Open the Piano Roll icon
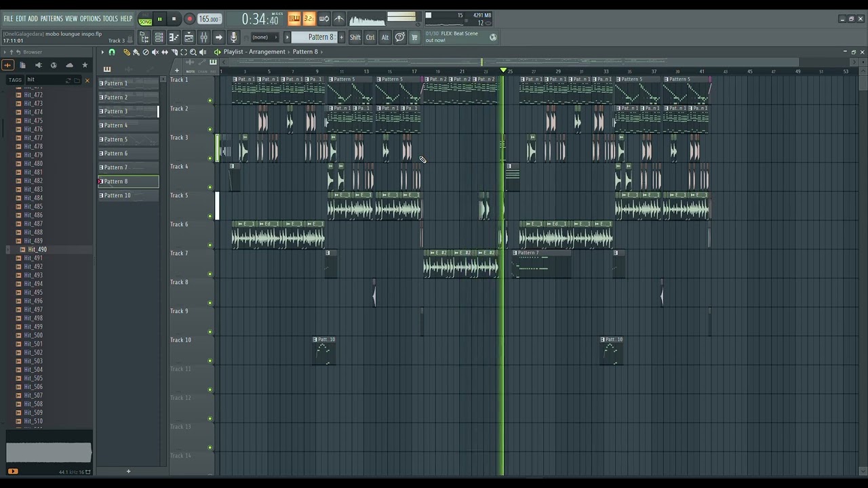868x488 pixels. [x=174, y=37]
